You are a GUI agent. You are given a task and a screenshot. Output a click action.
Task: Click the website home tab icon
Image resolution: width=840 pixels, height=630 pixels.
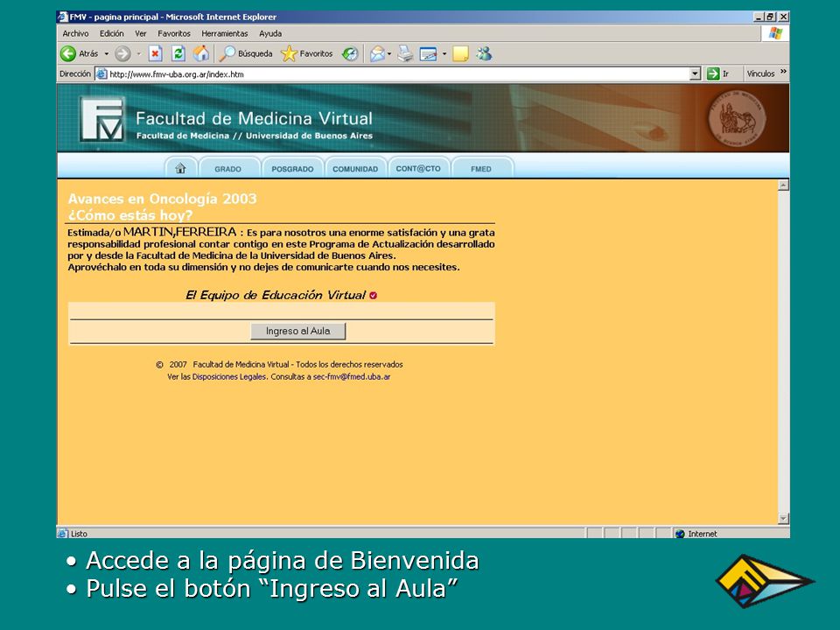click(x=180, y=168)
